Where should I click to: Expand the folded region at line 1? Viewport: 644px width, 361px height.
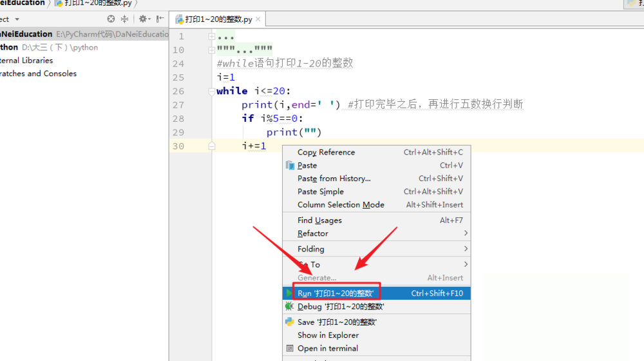(211, 37)
